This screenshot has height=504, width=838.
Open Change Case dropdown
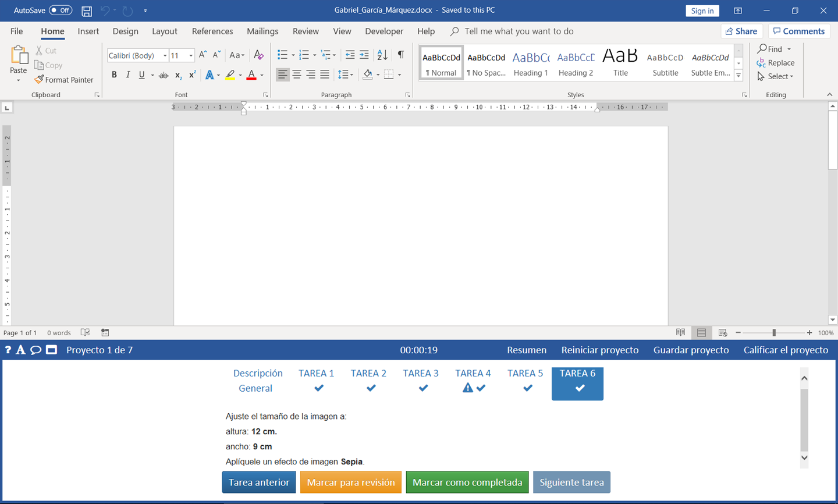237,55
